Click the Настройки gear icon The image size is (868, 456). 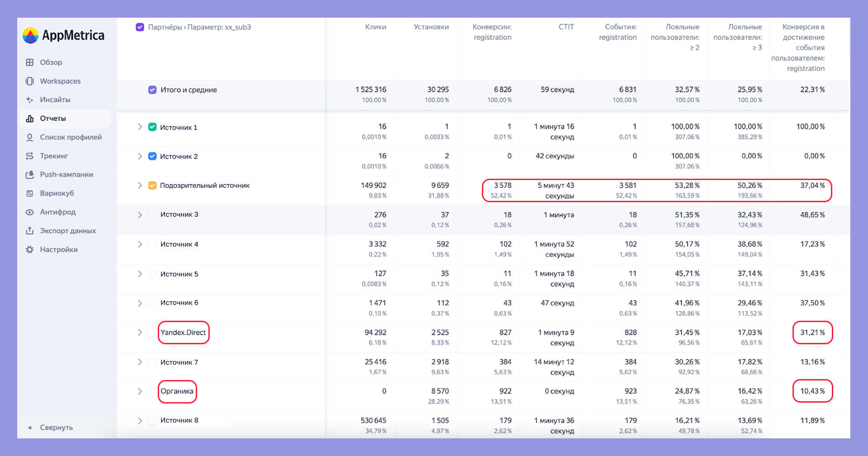point(30,249)
